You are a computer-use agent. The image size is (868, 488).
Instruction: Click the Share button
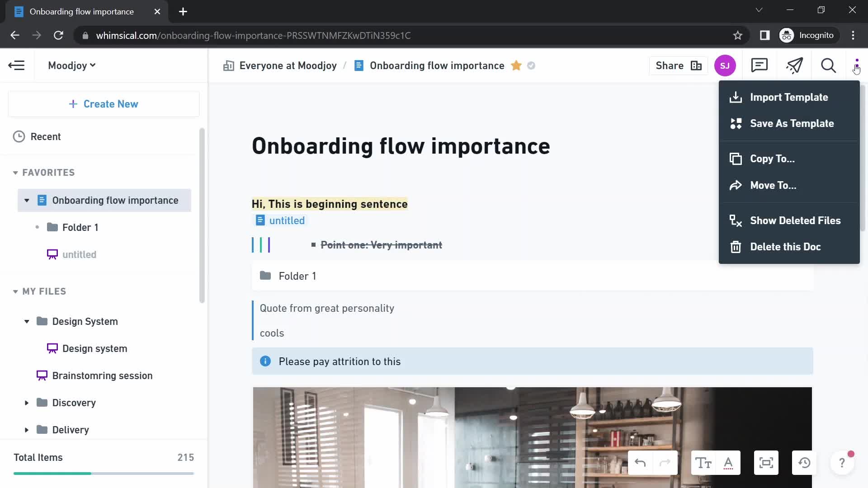(x=670, y=65)
